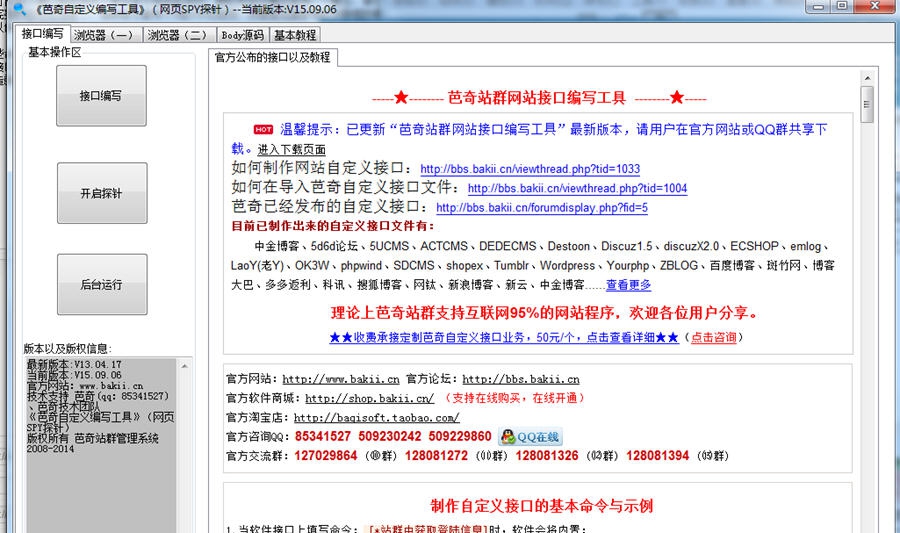Open the 收费承接定制芭奇自定义接口业务 link
Screen dimensions: 900x533
pyautogui.click(x=504, y=337)
